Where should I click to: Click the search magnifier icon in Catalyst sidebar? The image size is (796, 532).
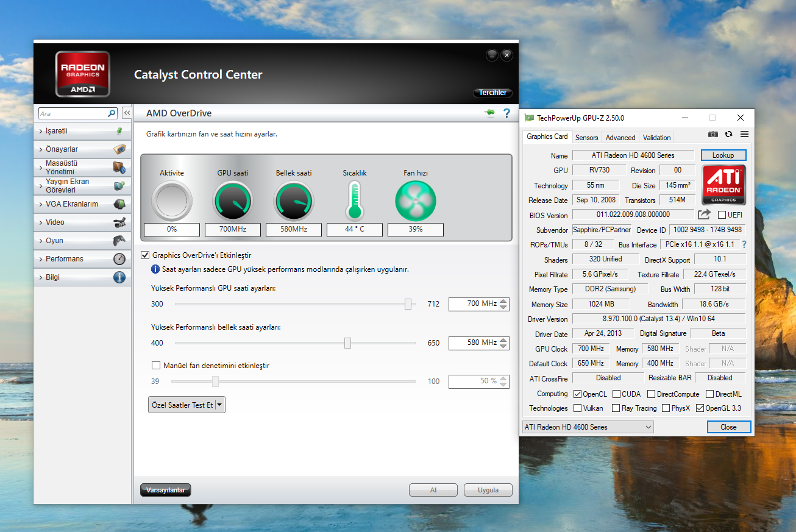(x=112, y=113)
